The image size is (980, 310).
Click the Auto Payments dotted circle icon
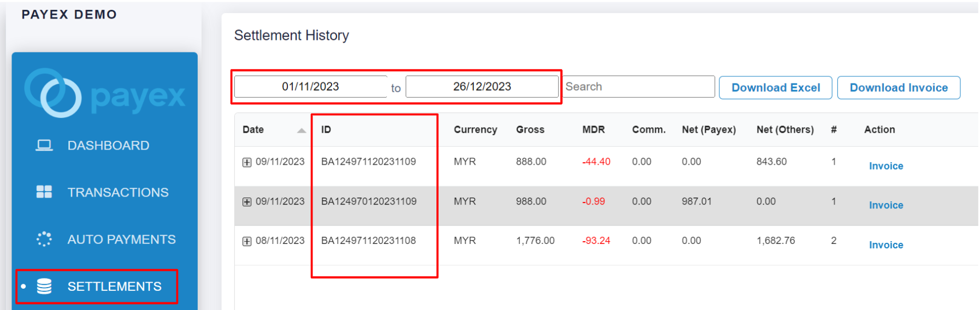[x=44, y=239]
